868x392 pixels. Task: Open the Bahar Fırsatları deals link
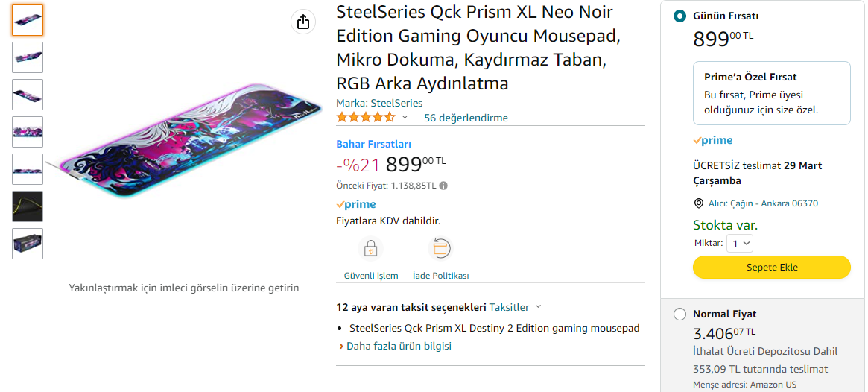coord(373,144)
